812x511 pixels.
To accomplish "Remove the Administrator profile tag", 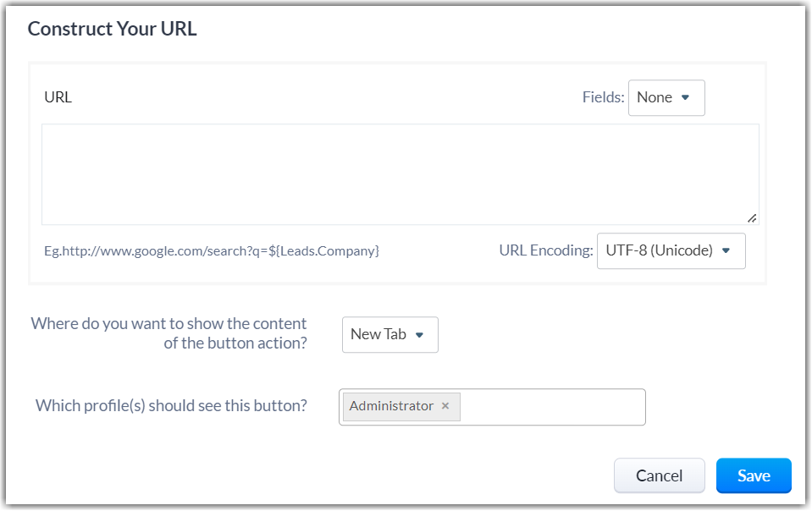I will click(x=445, y=406).
